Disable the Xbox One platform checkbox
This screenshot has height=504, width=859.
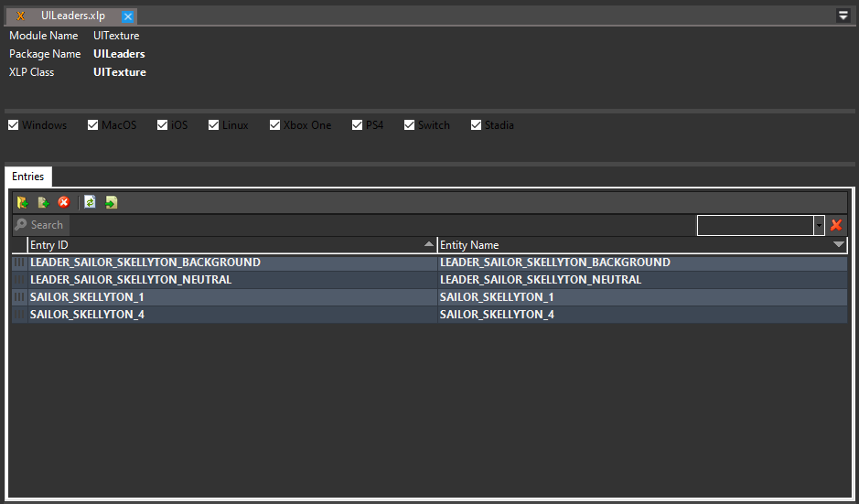274,125
